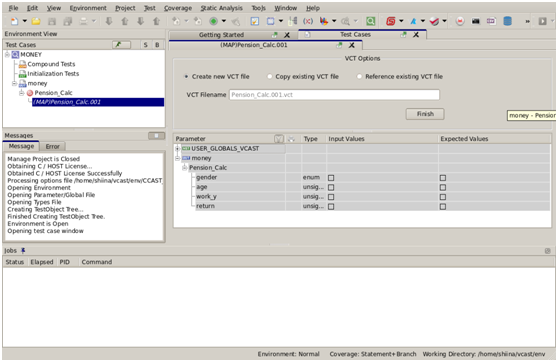Click the Save All toolbar icon
Screen dimensions: 558x362
click(x=68, y=21)
